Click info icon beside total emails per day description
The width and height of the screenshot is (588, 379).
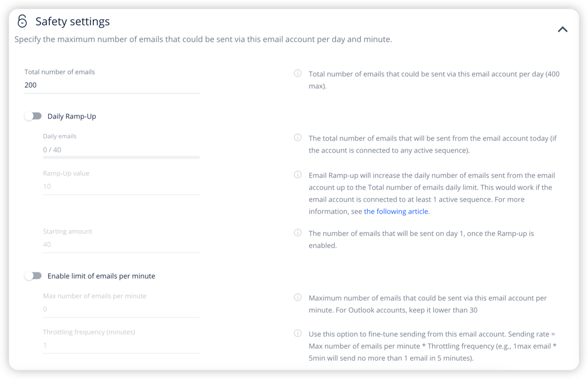tap(298, 73)
